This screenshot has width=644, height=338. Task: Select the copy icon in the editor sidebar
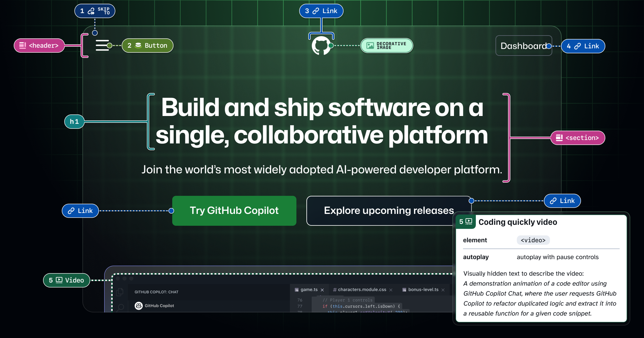[120, 292]
